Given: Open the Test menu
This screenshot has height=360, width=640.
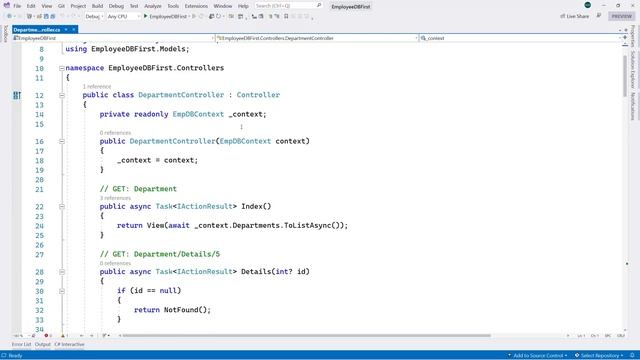Looking at the screenshot, I should (x=134, y=6).
